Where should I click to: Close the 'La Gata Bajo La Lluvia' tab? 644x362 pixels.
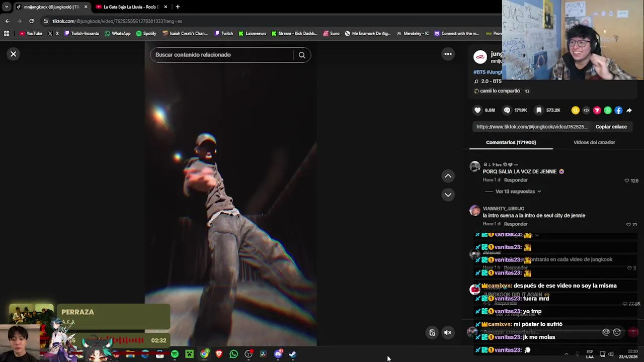[165, 7]
